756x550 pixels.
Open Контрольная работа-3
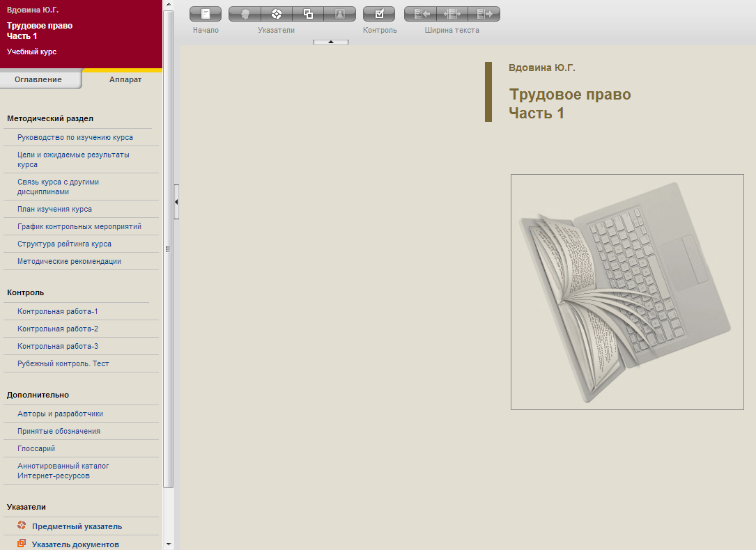[x=58, y=346]
